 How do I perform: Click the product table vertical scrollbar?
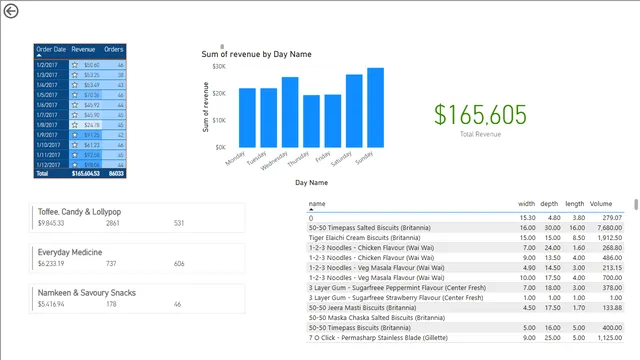pyautogui.click(x=636, y=204)
